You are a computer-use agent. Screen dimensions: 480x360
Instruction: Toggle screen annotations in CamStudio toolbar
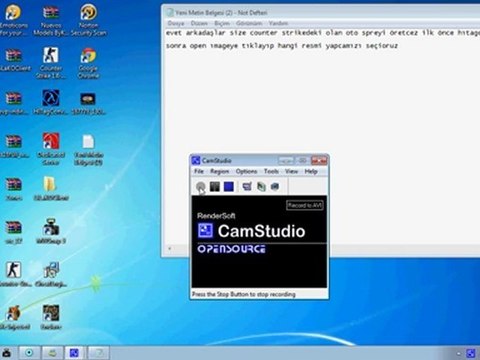(247, 187)
